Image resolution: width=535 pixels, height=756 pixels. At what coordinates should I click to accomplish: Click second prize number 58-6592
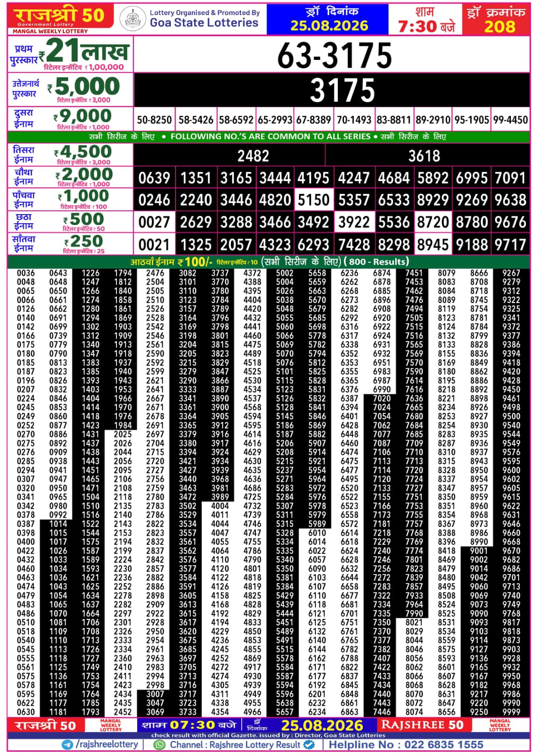pyautogui.click(x=236, y=120)
